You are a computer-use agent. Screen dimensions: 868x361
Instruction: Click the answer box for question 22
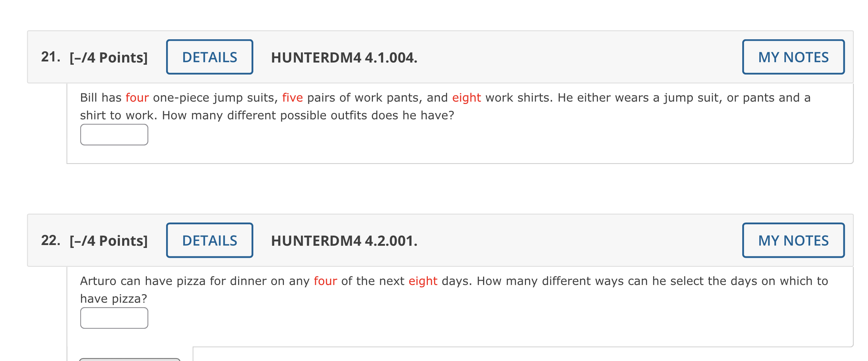point(114,318)
